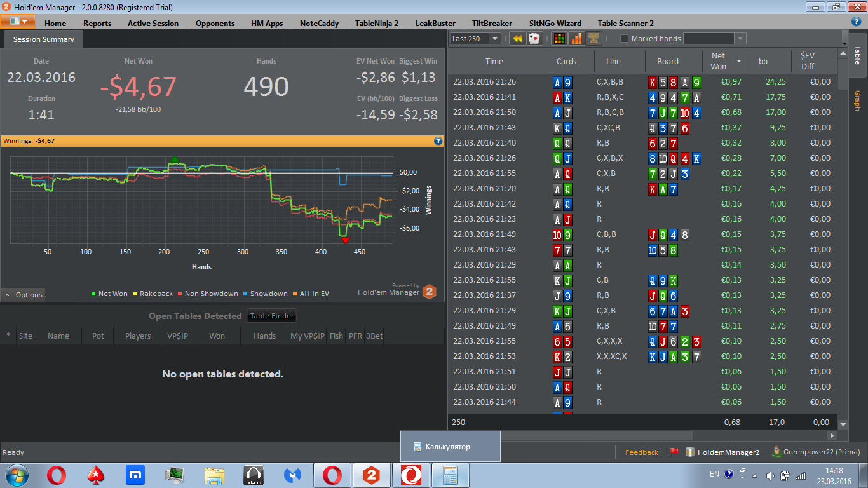Switch to Calculator taskbar button
The image size is (868, 488).
tap(451, 475)
